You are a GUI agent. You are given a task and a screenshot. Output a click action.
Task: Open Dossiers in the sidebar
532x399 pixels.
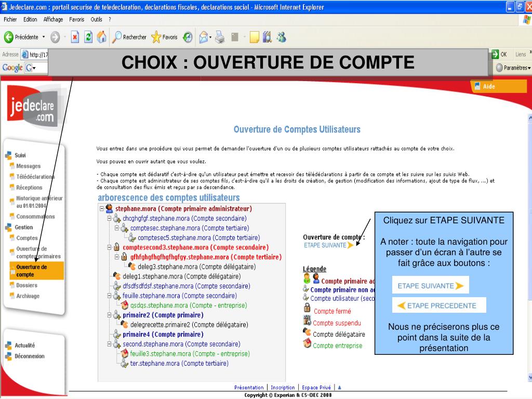pyautogui.click(x=27, y=285)
